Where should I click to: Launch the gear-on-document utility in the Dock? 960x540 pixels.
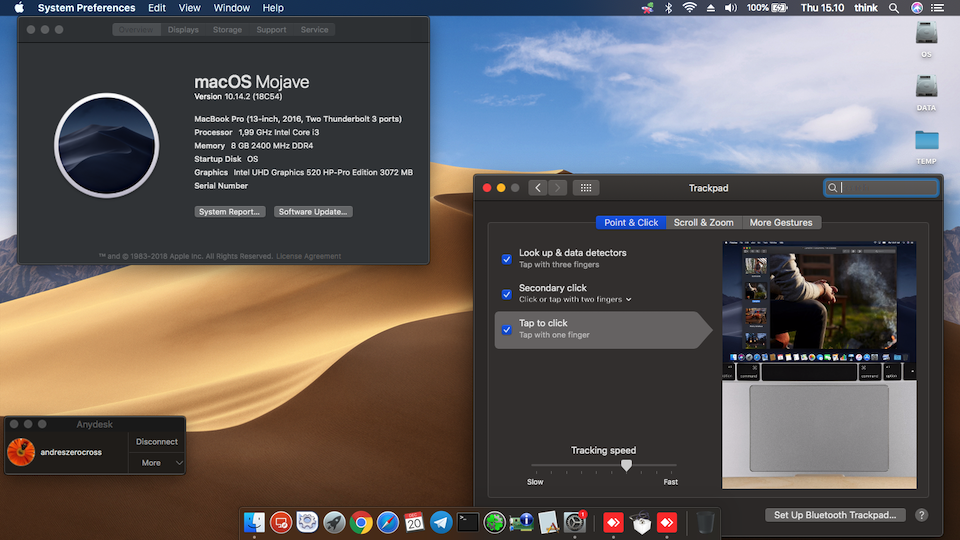(307, 522)
